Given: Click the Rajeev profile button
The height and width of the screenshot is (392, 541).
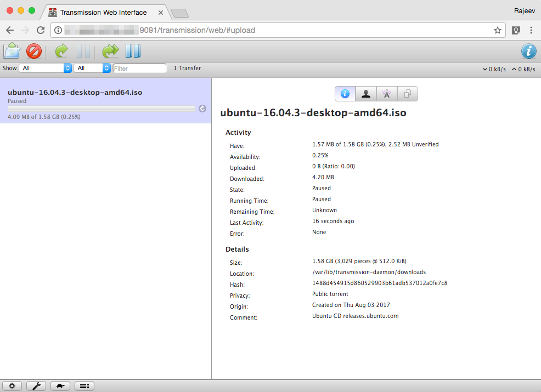Looking at the screenshot, I should click(x=525, y=10).
